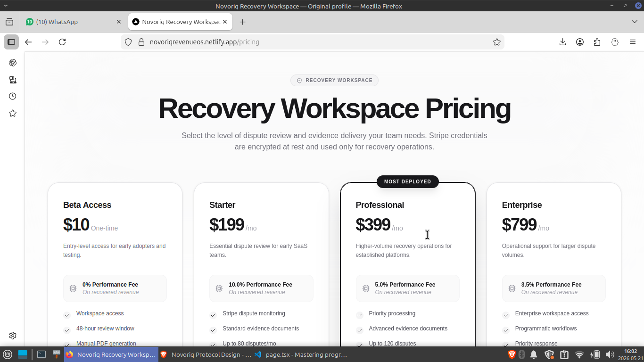This screenshot has height=362, width=644.
Task: Open Firefox application hamburger menu
Action: [x=633, y=42]
